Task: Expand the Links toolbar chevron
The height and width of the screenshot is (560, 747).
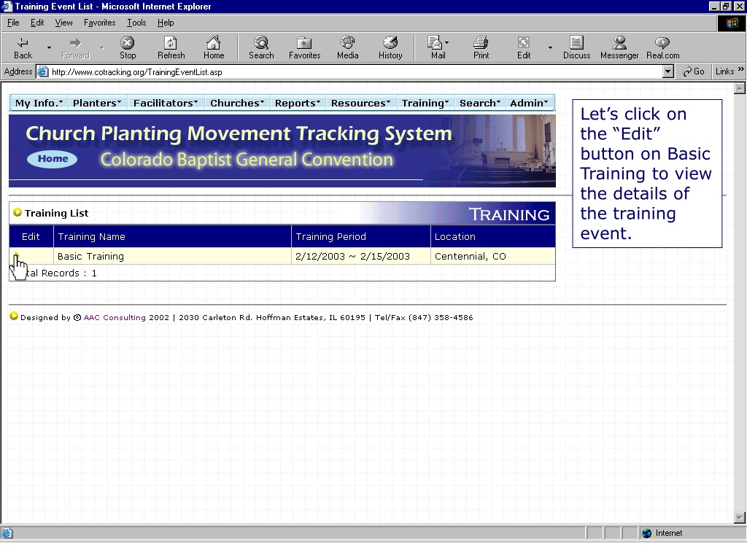Action: [741, 69]
